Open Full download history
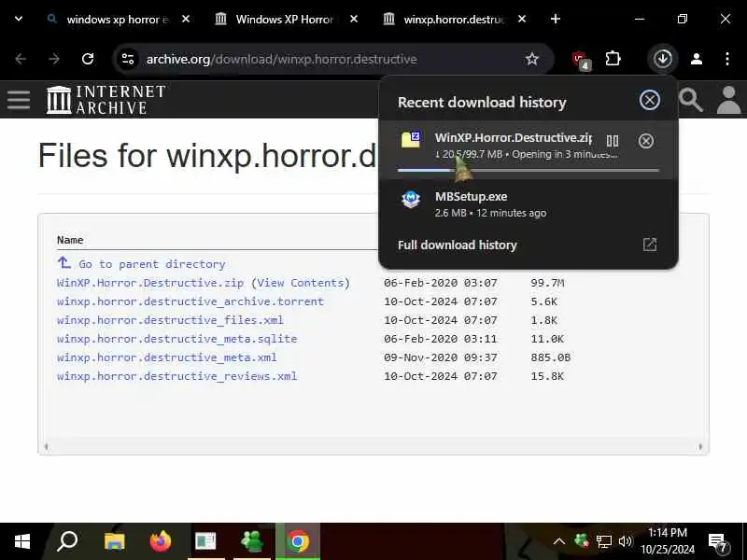Image resolution: width=747 pixels, height=560 pixels. point(457,245)
